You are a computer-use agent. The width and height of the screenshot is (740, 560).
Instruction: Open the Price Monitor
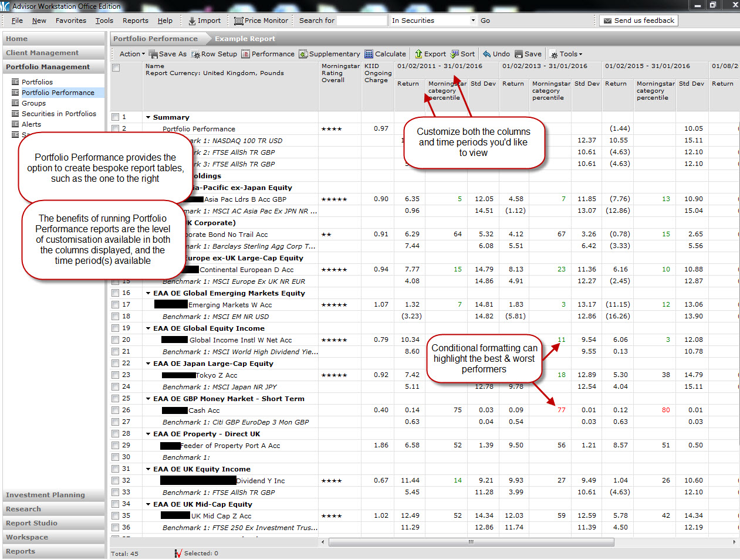click(261, 21)
